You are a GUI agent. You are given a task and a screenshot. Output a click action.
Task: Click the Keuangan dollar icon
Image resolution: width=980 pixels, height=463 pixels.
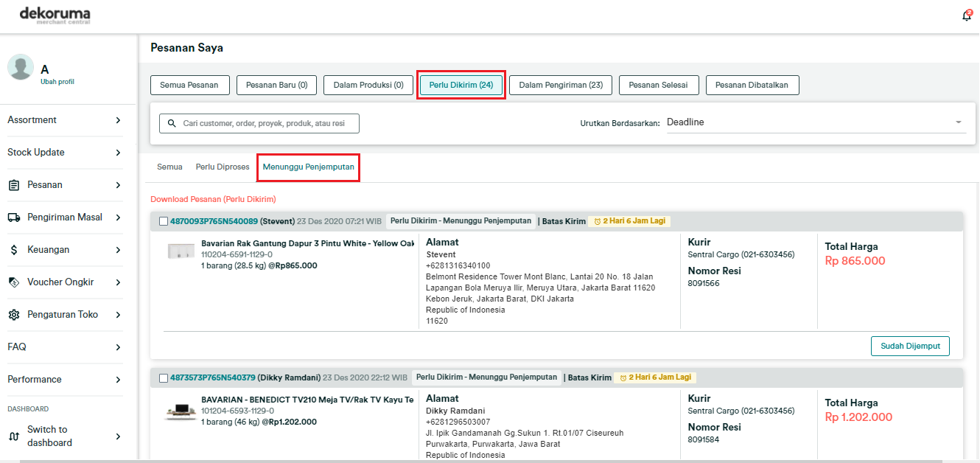point(13,250)
